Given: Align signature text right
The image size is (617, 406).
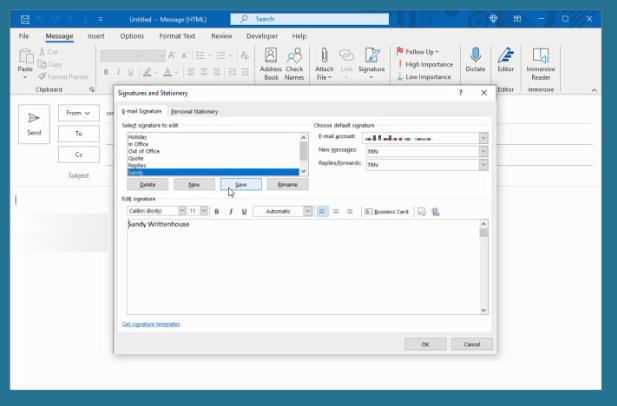Looking at the screenshot, I should [x=349, y=212].
